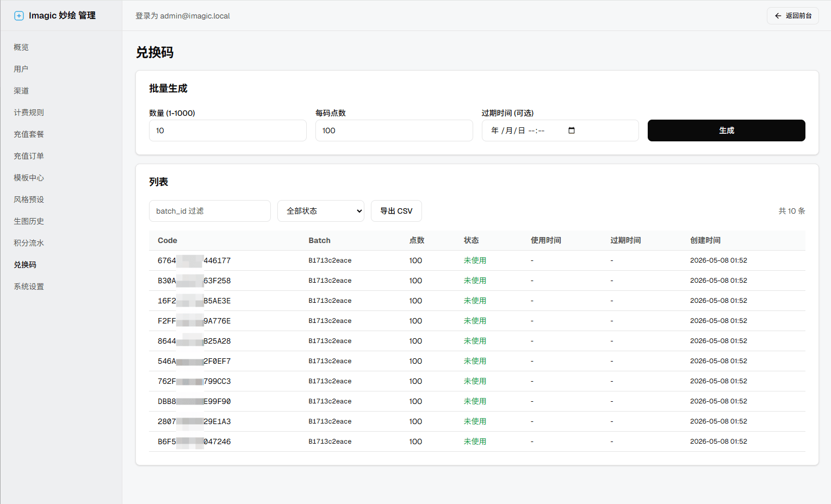Open the calendar picker in the expiry field
The height and width of the screenshot is (504, 831).
pos(572,130)
